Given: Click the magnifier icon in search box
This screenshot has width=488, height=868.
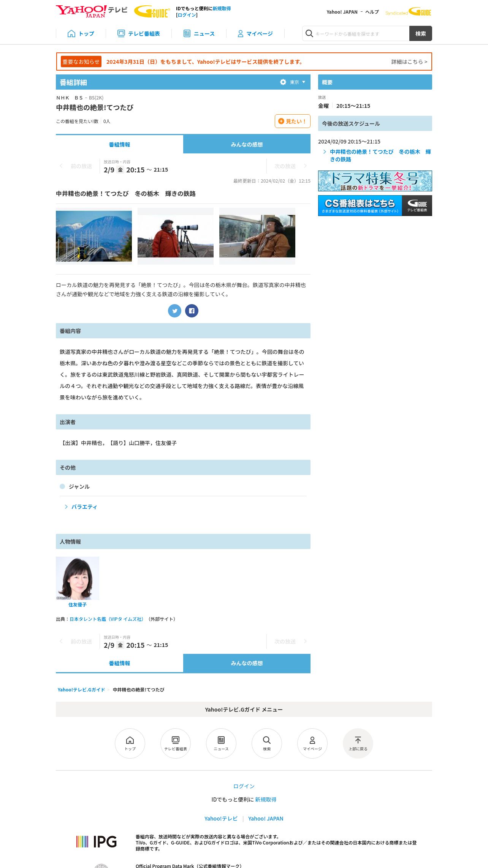Looking at the screenshot, I should pos(309,34).
